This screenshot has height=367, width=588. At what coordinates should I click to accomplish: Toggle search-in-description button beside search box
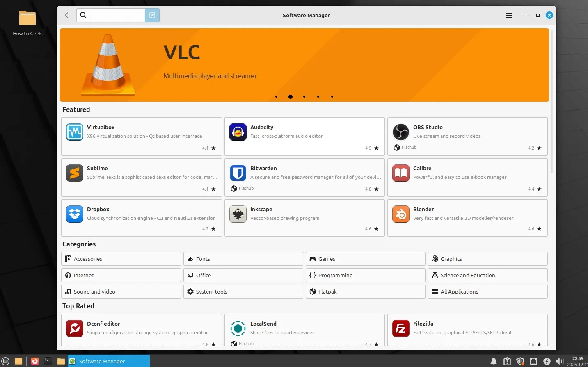[x=152, y=15]
